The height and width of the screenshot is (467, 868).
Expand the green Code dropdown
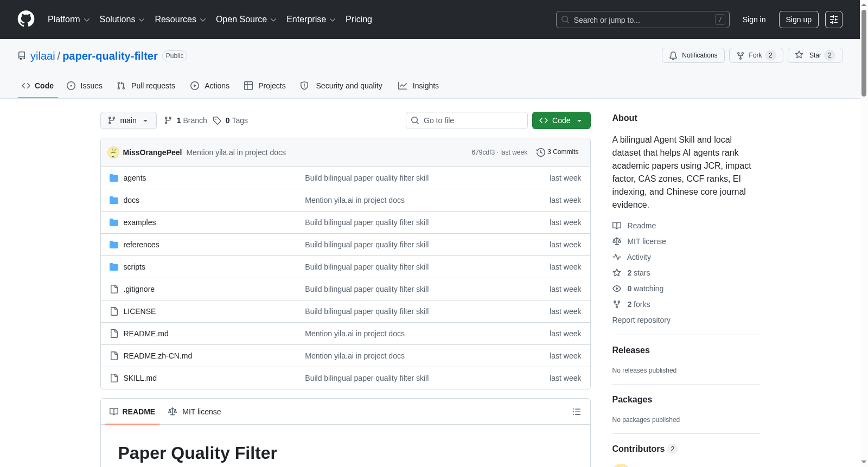561,120
